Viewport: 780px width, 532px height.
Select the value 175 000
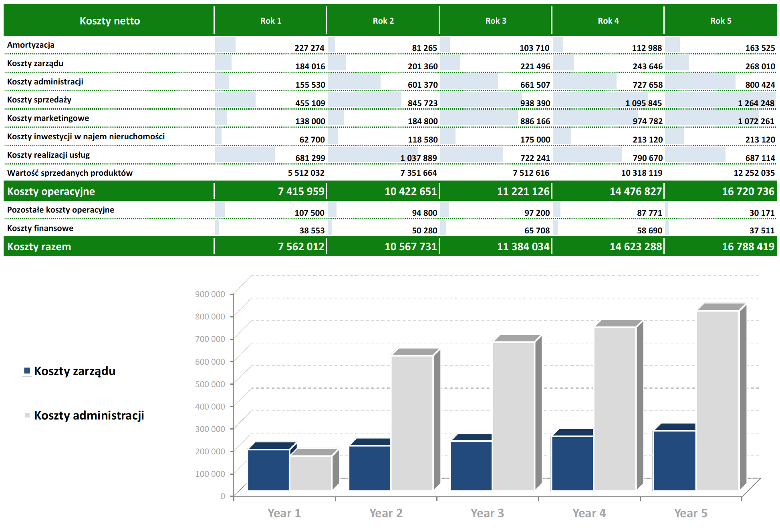click(535, 140)
